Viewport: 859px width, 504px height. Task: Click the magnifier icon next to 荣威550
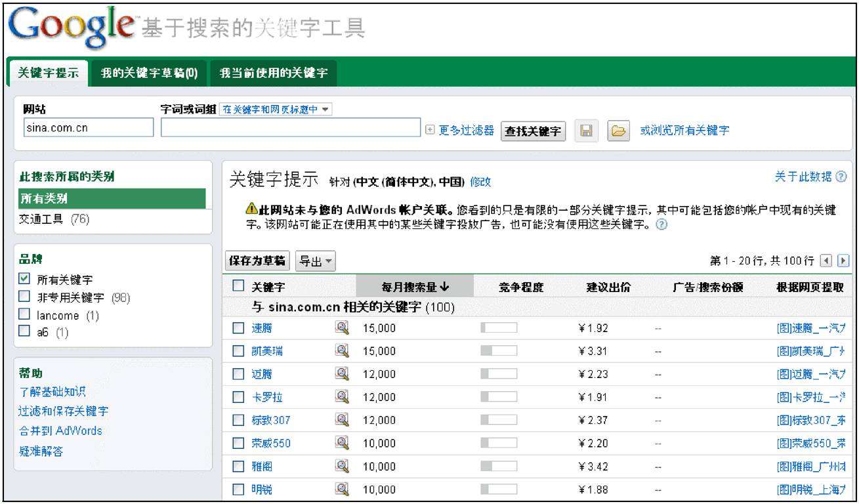tap(342, 443)
